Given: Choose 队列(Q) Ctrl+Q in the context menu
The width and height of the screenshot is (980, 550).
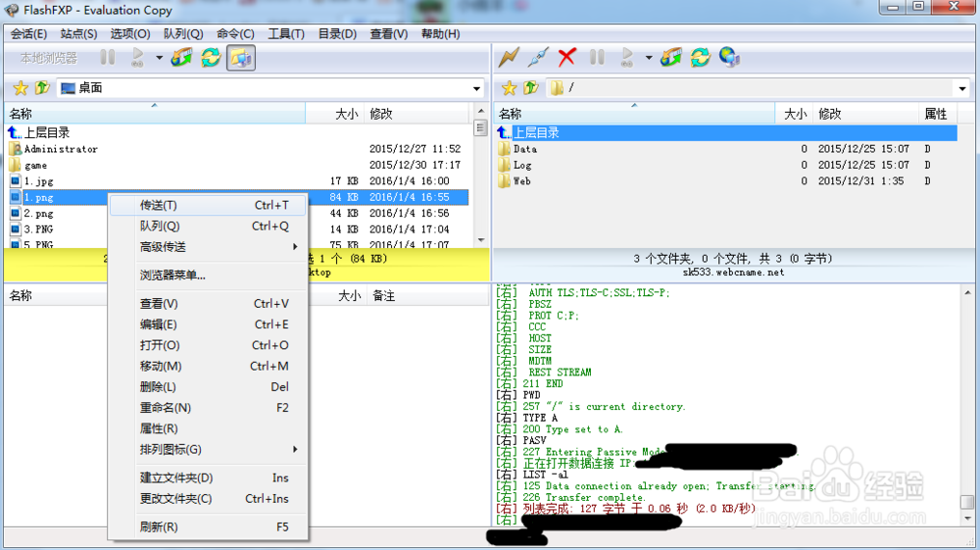Looking at the screenshot, I should (208, 226).
